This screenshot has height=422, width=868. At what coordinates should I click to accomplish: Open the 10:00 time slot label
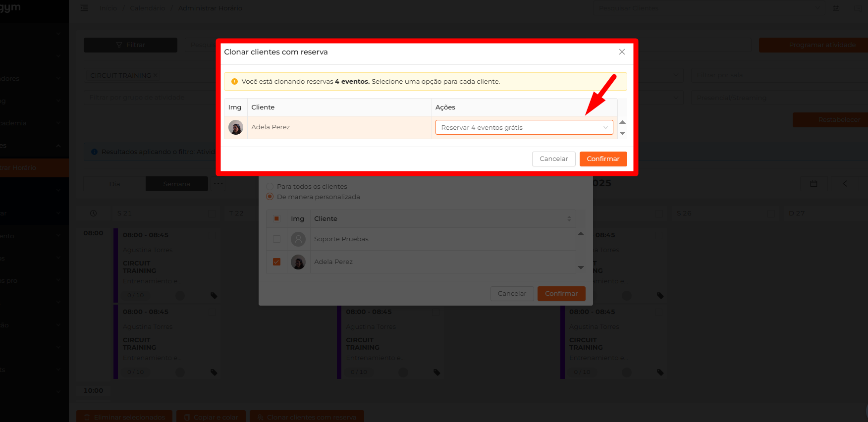click(94, 391)
